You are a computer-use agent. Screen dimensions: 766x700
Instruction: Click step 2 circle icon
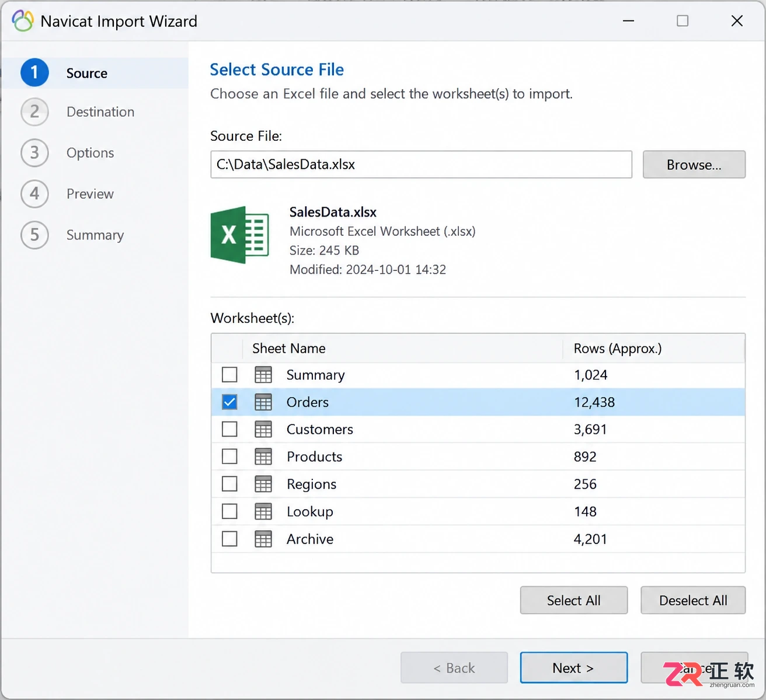(34, 112)
